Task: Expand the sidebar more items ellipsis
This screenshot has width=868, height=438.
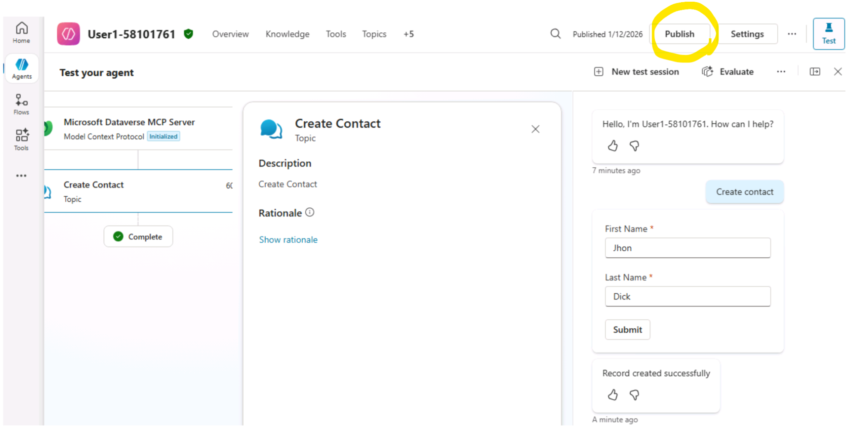Action: coord(21,176)
